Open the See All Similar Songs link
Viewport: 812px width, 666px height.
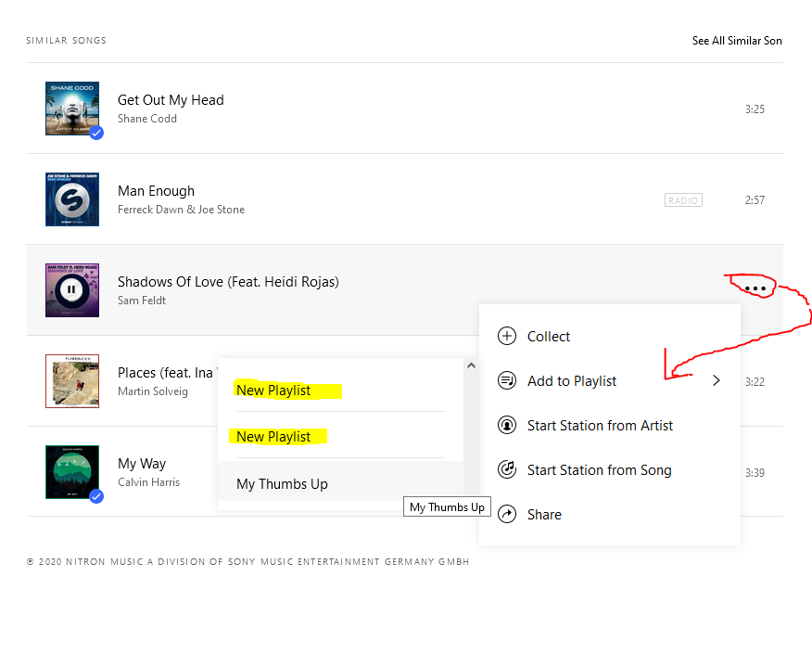pos(736,41)
